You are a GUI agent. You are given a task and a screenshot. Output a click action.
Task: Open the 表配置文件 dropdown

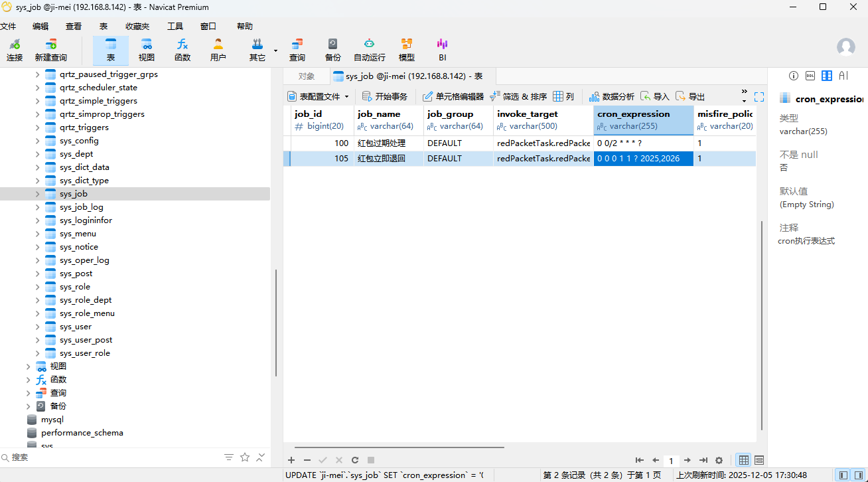(x=319, y=96)
